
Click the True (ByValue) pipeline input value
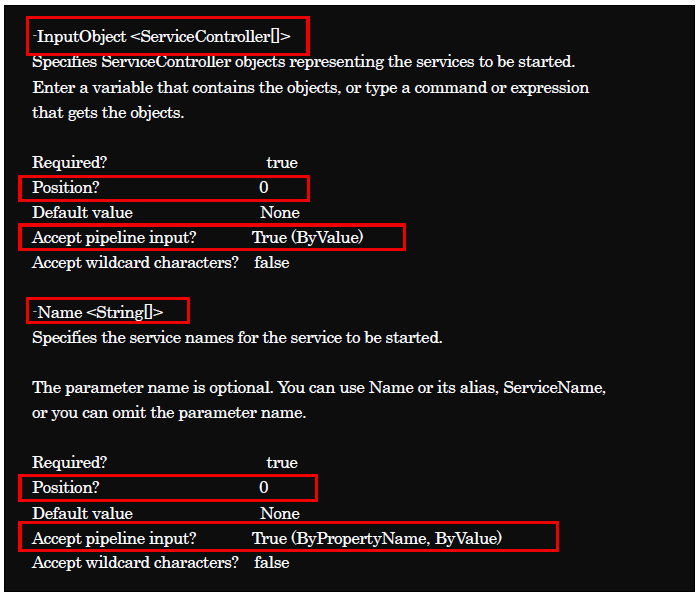(x=308, y=237)
